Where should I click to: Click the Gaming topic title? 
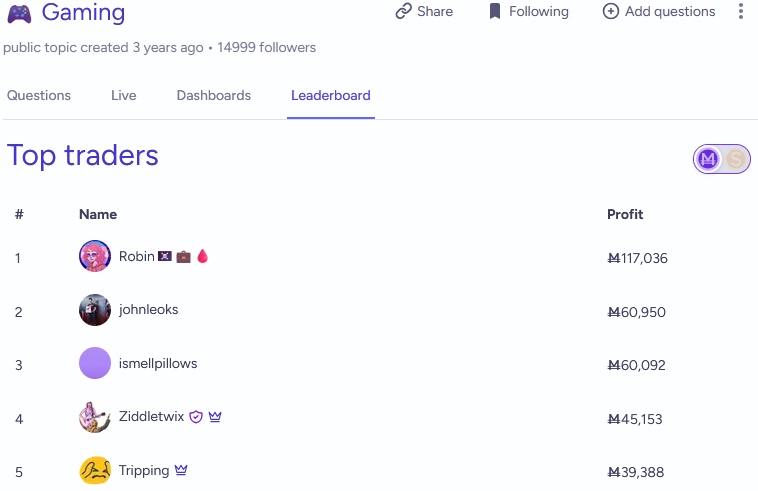click(x=83, y=13)
